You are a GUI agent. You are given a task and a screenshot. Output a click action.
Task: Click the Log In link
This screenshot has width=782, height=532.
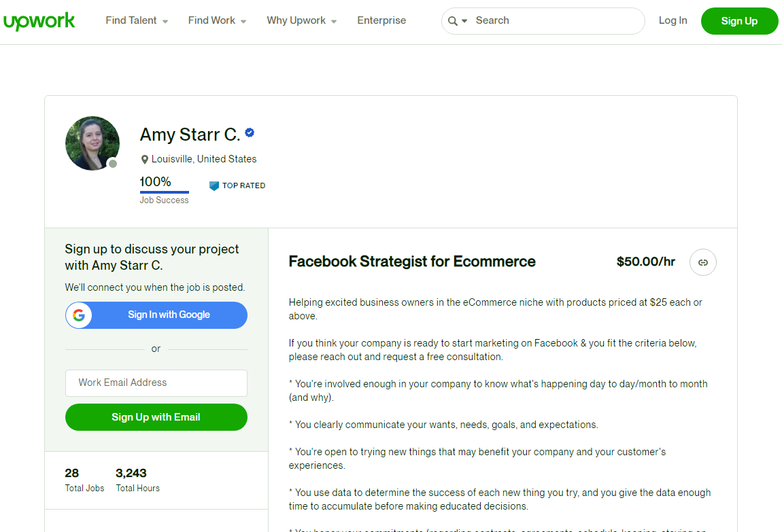(x=673, y=20)
